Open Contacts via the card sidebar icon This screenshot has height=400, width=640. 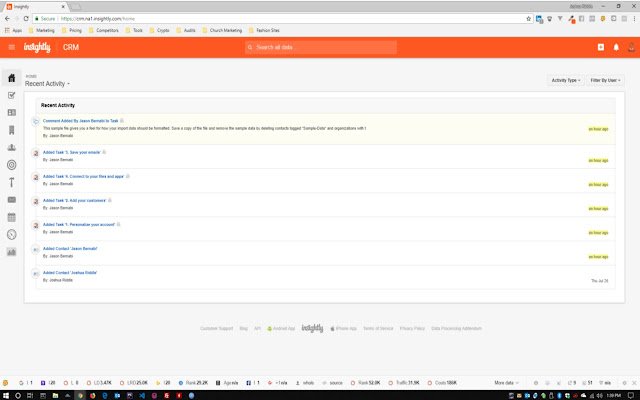pyautogui.click(x=11, y=112)
